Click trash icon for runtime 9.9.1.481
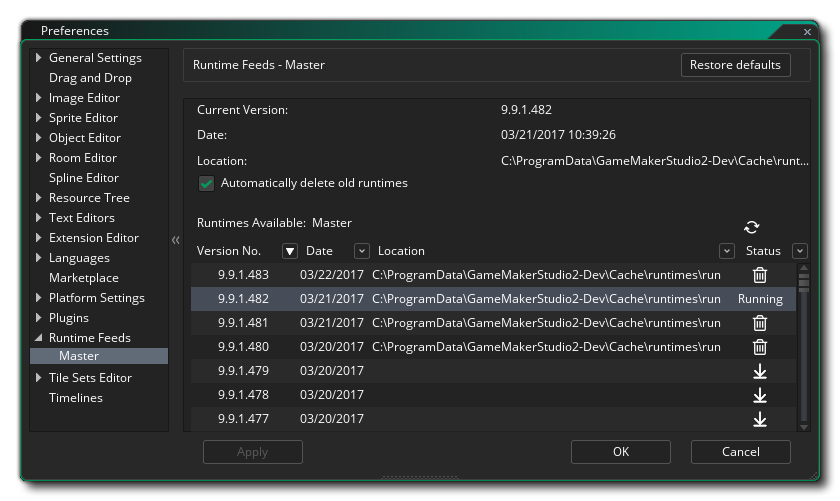The height and width of the screenshot is (501, 840). tap(759, 323)
